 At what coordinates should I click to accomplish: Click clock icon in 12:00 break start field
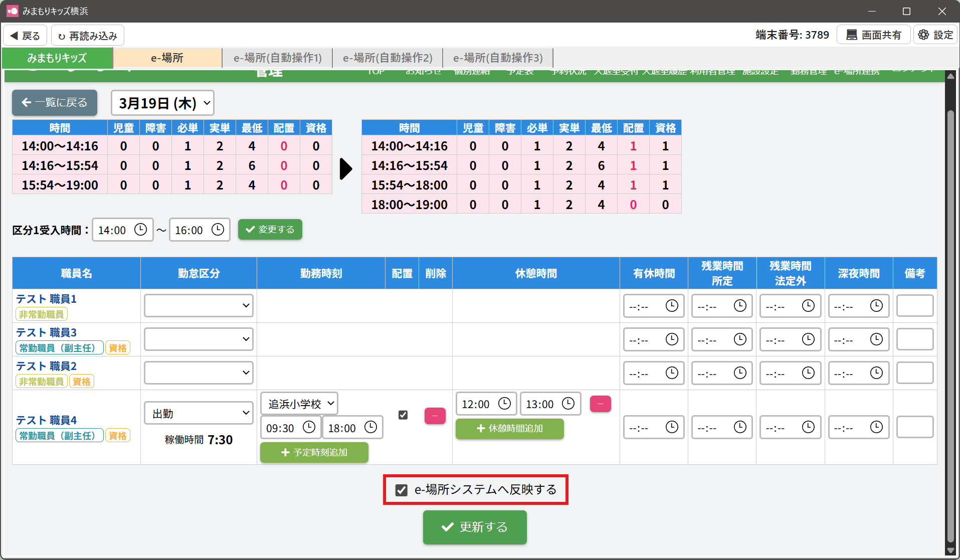click(x=504, y=404)
